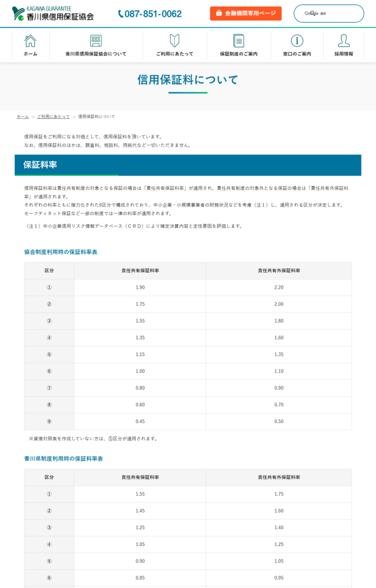Focus the Google search field
The image size is (376, 588).
pos(329,13)
